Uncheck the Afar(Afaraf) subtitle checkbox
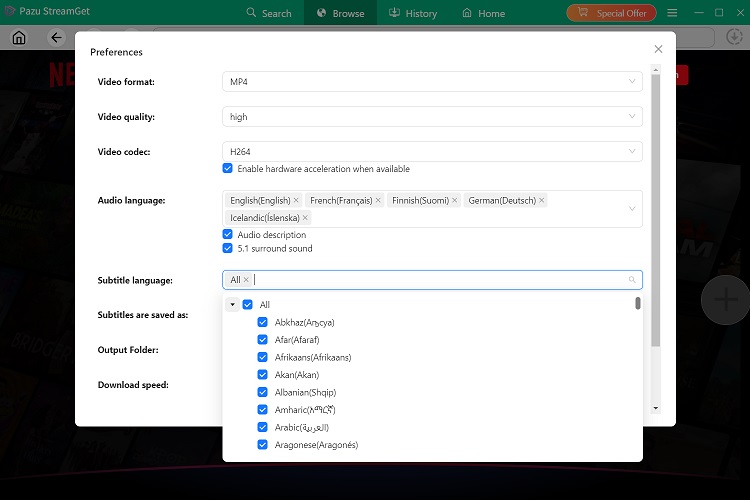The width and height of the screenshot is (750, 500). [263, 340]
